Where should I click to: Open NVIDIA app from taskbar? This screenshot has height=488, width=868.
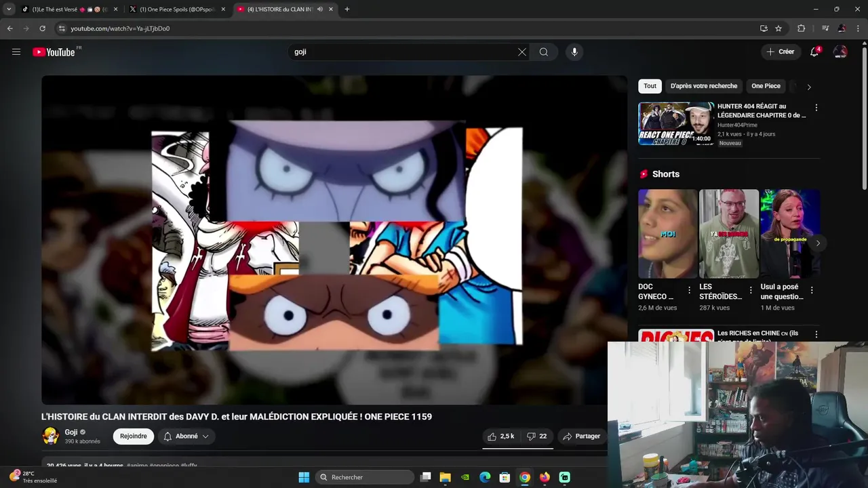[x=465, y=477]
